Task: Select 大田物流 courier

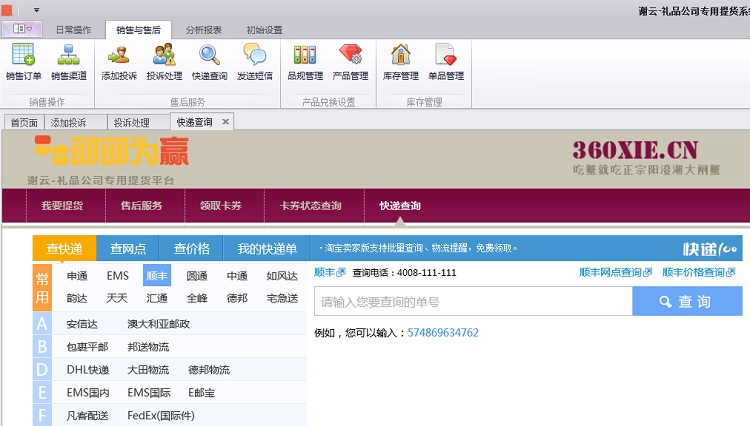Action: (x=148, y=370)
